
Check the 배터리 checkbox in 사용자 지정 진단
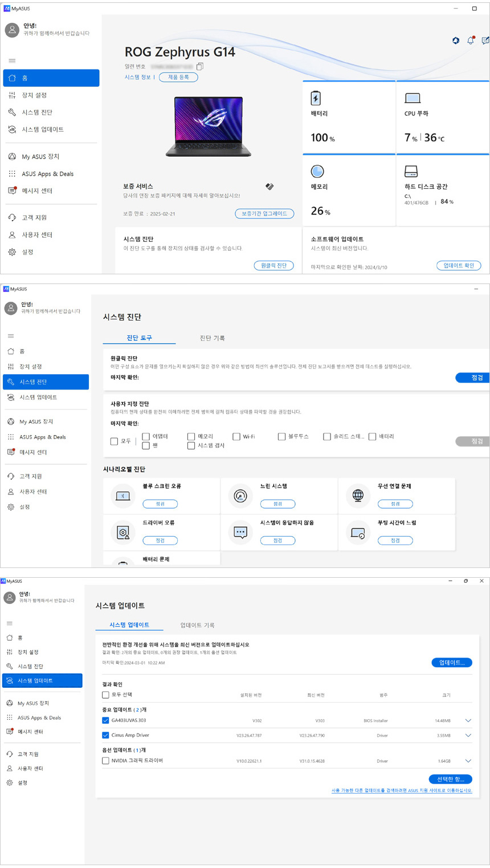[x=372, y=436]
